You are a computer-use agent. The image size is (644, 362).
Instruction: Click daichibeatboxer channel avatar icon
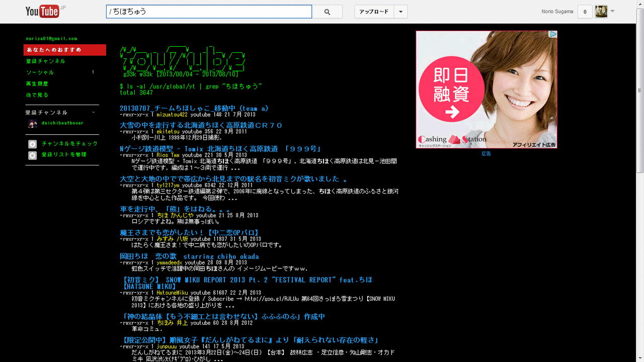(33, 124)
